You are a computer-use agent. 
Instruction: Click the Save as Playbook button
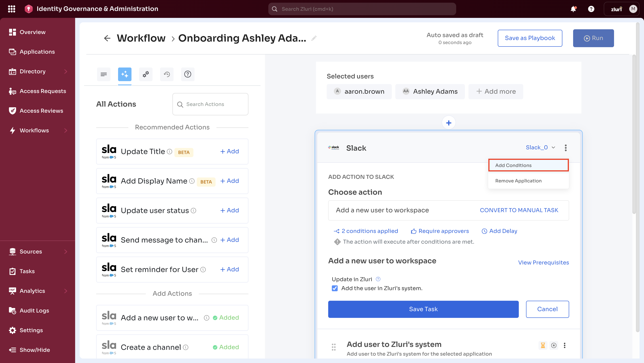(530, 38)
